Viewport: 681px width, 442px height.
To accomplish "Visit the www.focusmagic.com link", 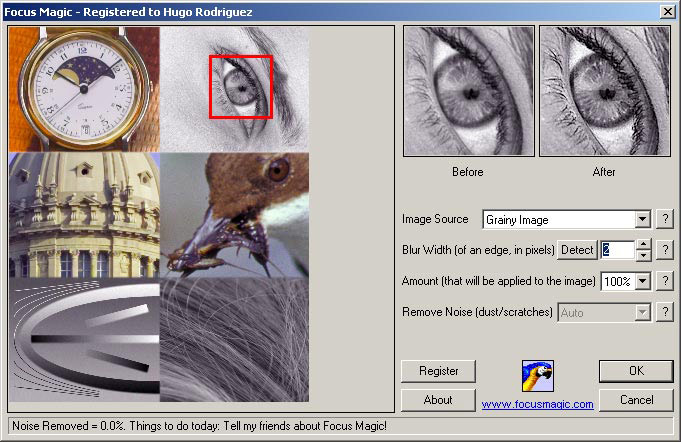I will [538, 404].
